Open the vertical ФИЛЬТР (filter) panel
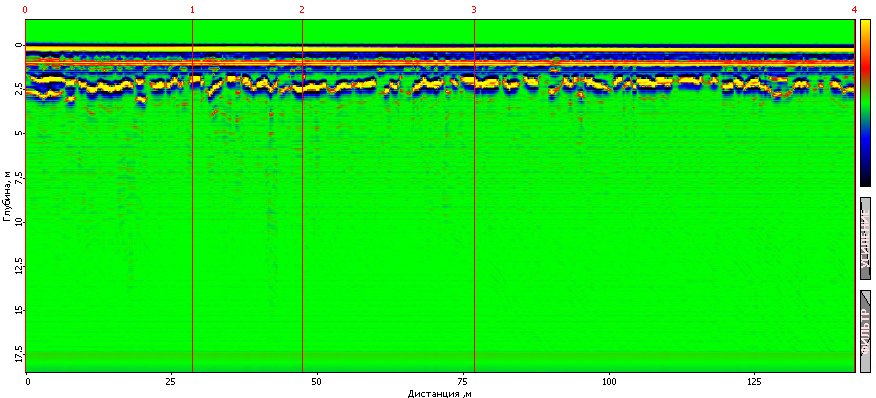Image resolution: width=876 pixels, height=398 pixels. [x=865, y=331]
